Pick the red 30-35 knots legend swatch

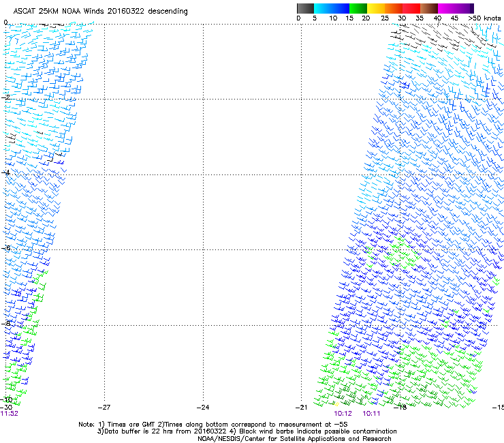click(x=411, y=8)
